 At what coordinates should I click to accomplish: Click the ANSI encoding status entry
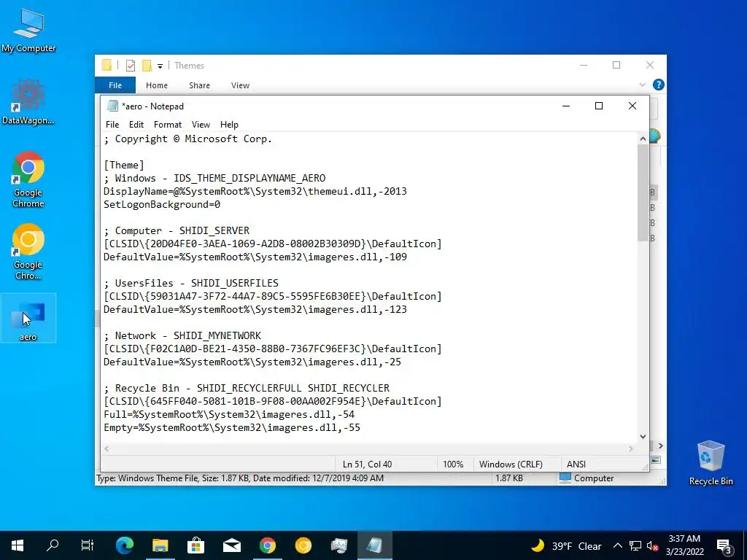click(576, 464)
